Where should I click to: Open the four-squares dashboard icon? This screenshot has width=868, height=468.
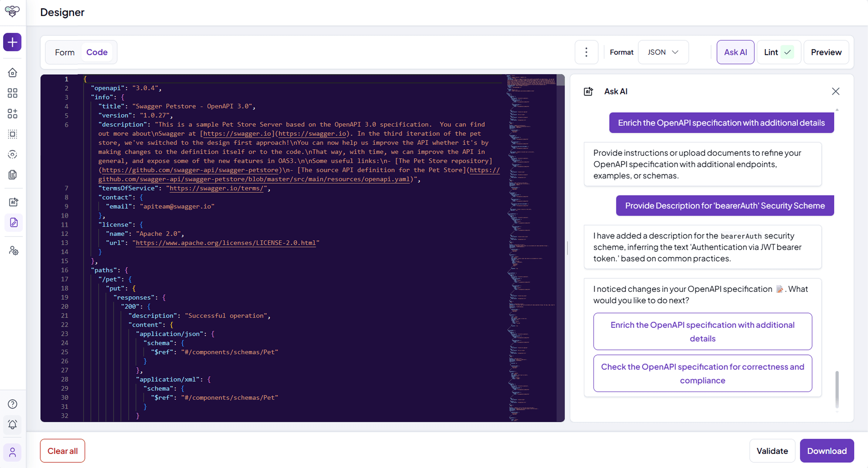pos(12,93)
